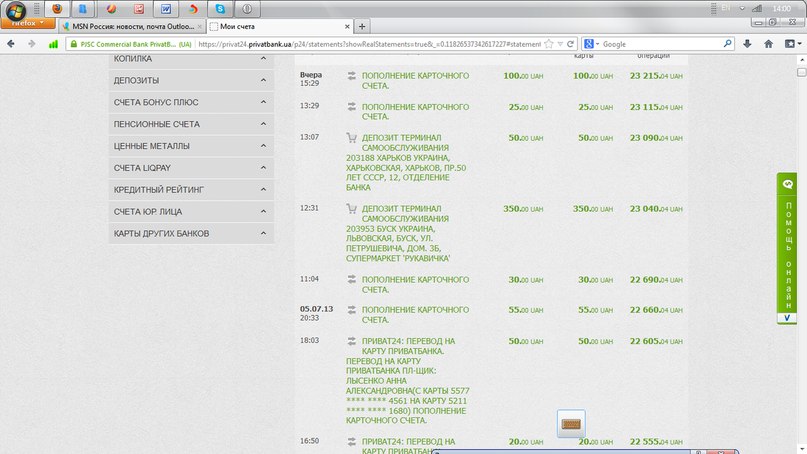Click the Firefox menu button

tap(28, 23)
